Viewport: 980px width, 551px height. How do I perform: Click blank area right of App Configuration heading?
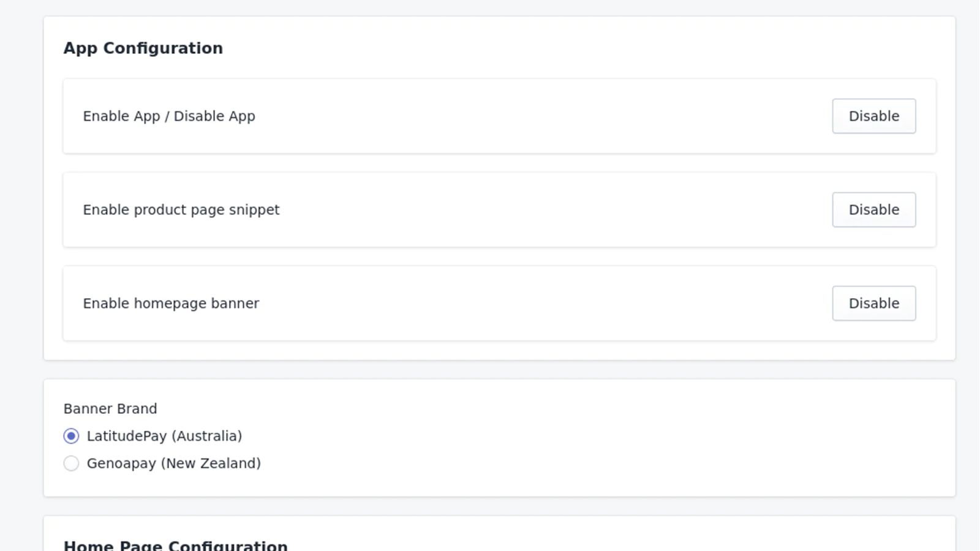point(551,48)
